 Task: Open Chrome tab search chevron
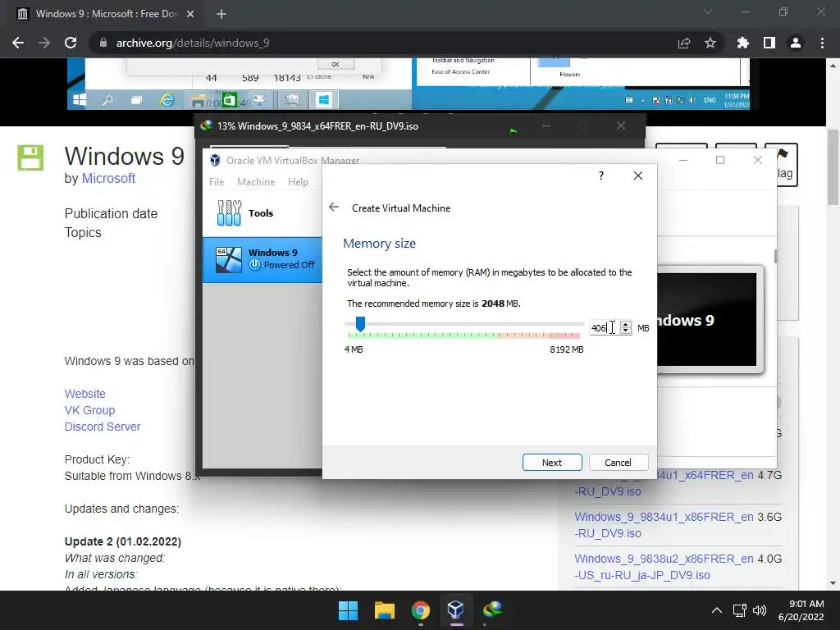(x=708, y=11)
